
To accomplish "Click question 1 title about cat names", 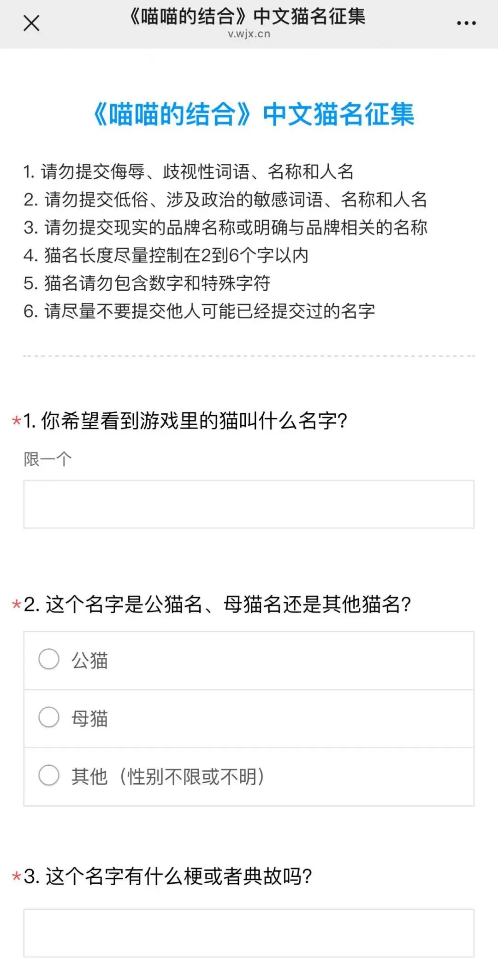I will 185,421.
